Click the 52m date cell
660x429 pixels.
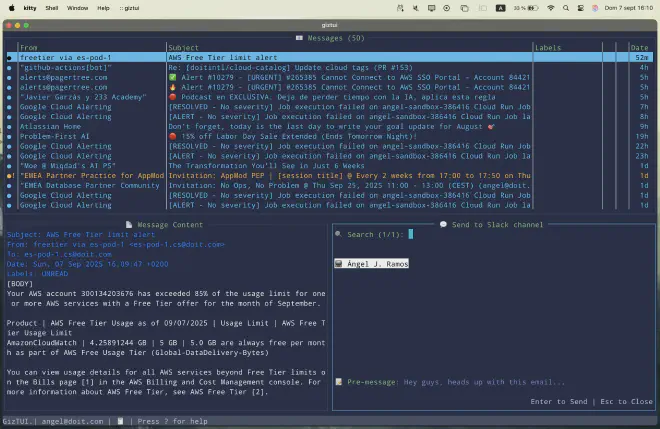[641, 58]
